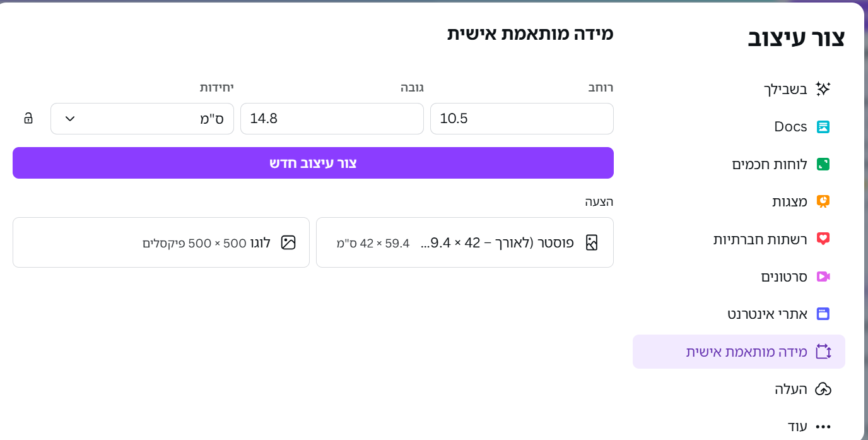This screenshot has height=440, width=868.
Task: Open the units (יחידות) dropdown
Action: coord(142,118)
